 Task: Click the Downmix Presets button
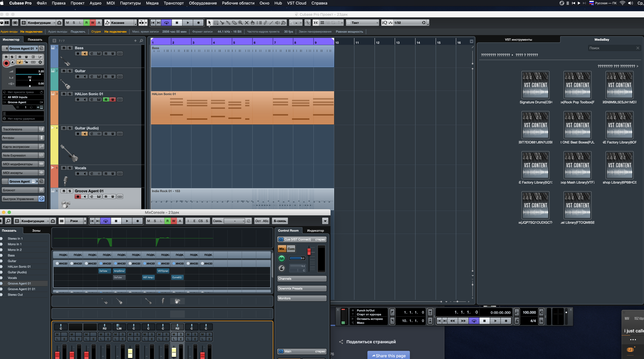pos(302,288)
